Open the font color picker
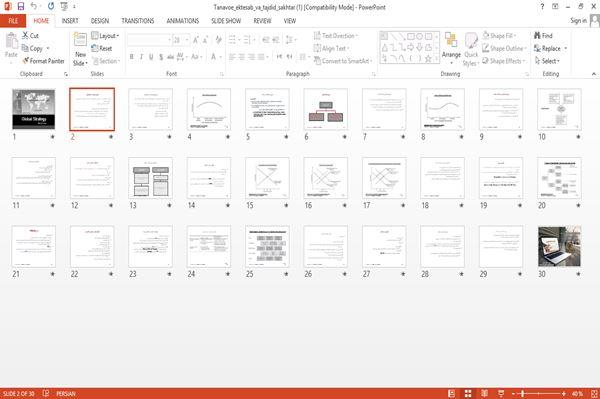 pyautogui.click(x=215, y=57)
